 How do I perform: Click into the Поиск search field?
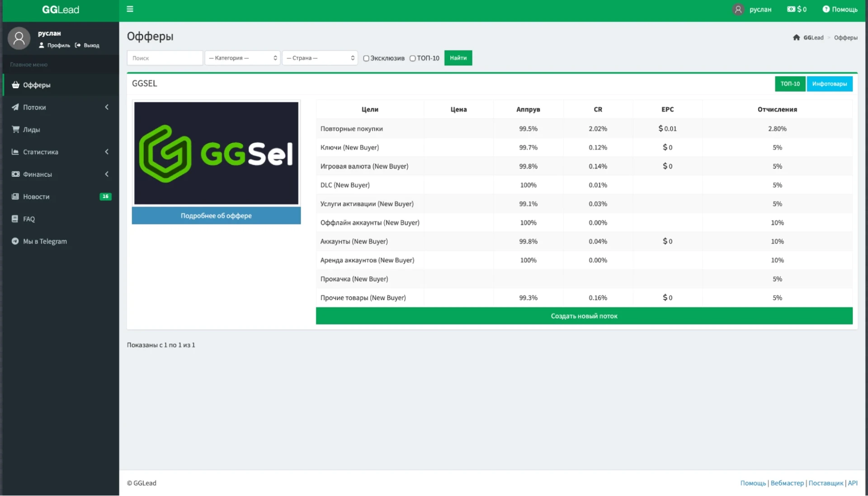pyautogui.click(x=165, y=58)
